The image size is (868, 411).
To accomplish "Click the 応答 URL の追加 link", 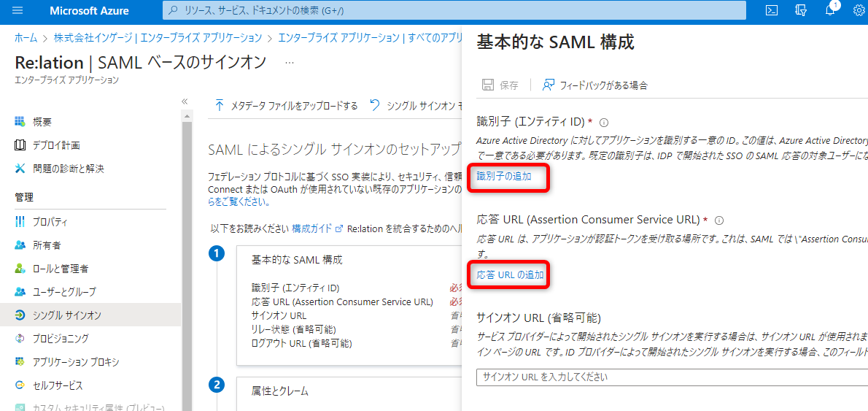I will point(510,274).
